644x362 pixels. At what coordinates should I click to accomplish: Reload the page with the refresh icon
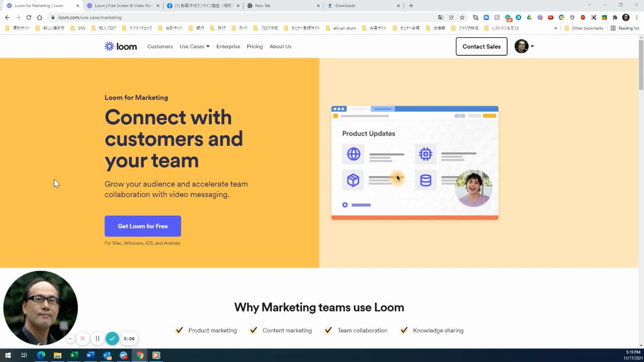click(x=29, y=17)
